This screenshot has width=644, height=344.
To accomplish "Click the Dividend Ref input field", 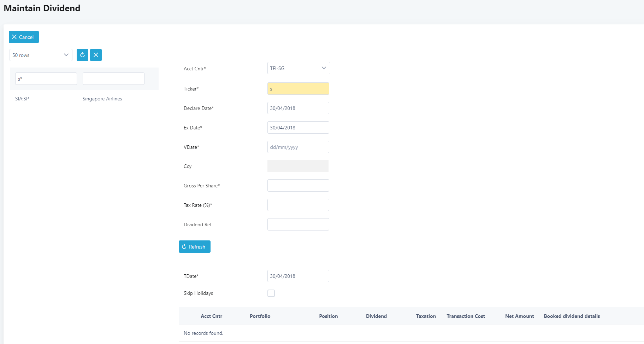I will [x=298, y=225].
